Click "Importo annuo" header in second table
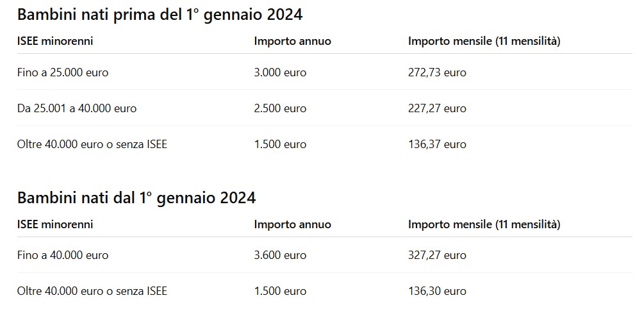This screenshot has height=325, width=644. click(292, 224)
